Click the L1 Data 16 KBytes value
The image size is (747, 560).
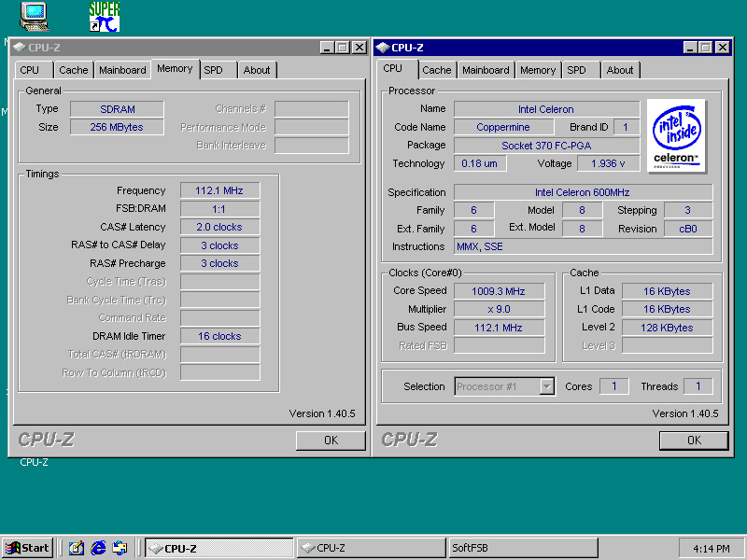tap(667, 291)
